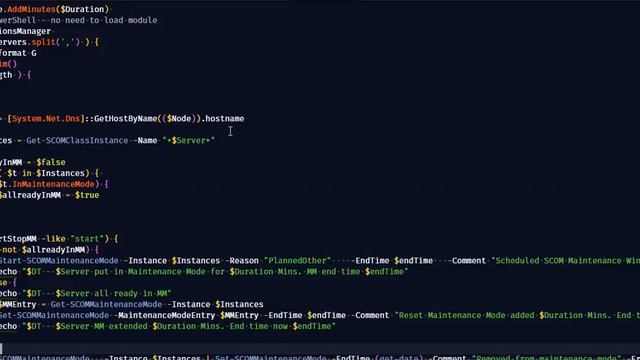The image size is (640, 360).
Task: Click the -MaintenanceModeEntry parameter
Action: [164, 316]
